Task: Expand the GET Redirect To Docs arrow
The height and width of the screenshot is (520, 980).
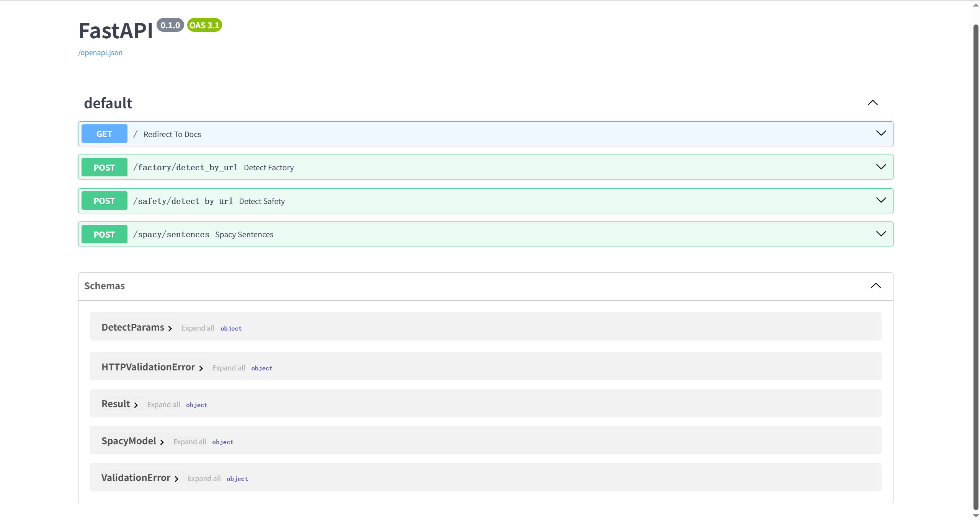Action: pos(881,133)
